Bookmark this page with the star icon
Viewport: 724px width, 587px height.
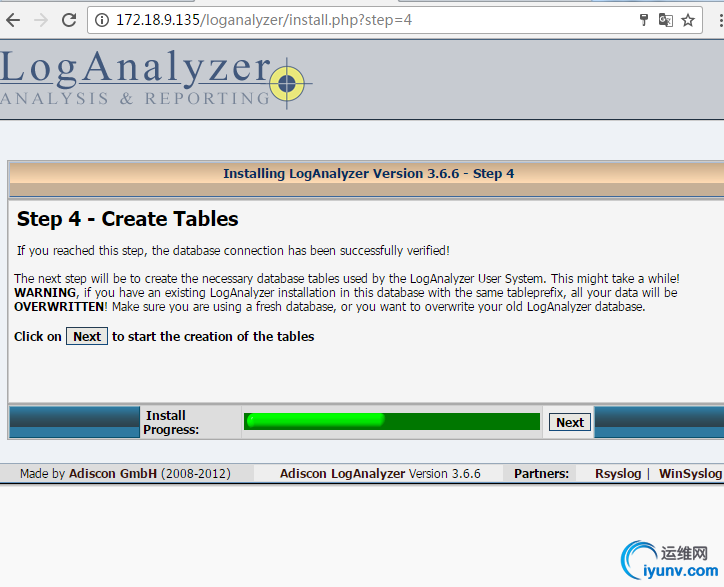[688, 20]
